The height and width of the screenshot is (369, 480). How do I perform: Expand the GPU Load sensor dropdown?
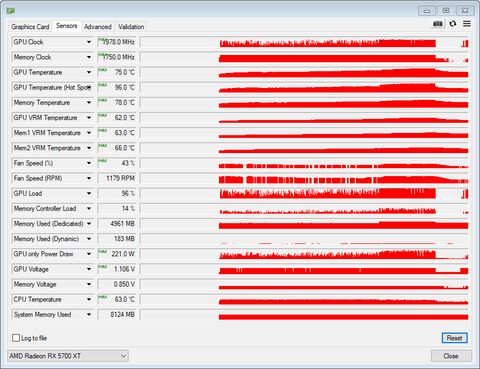coord(89,193)
